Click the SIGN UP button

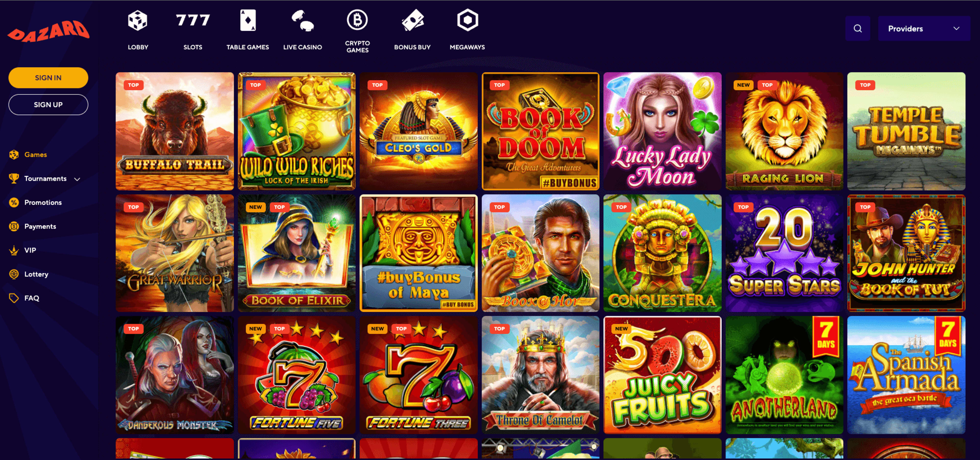(48, 105)
